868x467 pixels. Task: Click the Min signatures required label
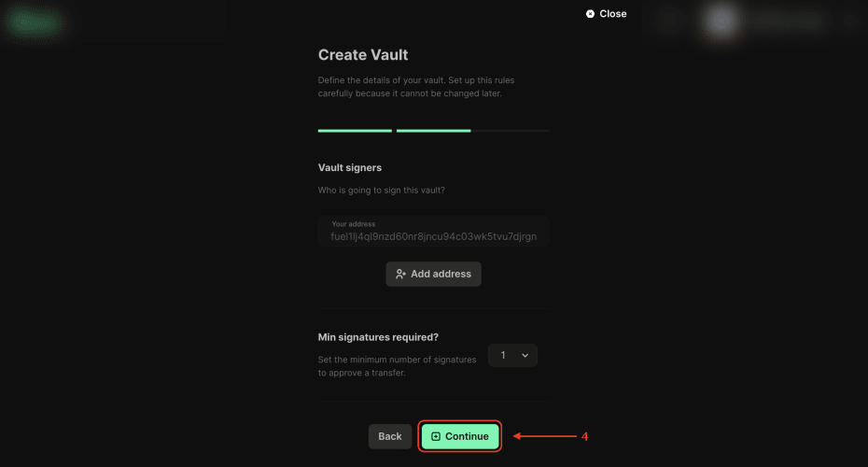click(x=378, y=337)
